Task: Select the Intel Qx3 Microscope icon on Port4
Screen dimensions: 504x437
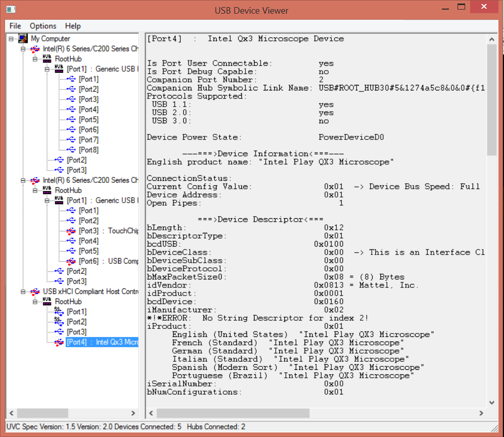Action: (x=59, y=342)
